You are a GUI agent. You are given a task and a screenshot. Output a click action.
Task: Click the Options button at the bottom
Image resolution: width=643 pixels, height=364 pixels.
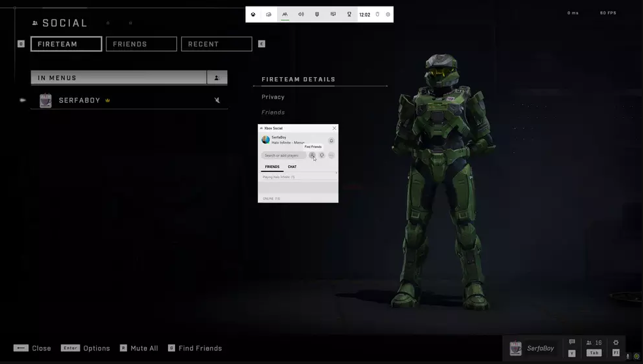[x=86, y=348]
